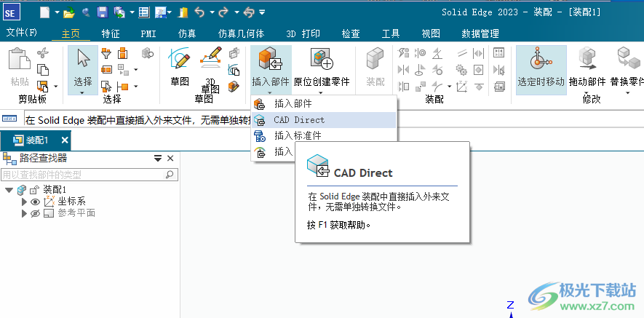The height and width of the screenshot is (318, 644).
Task: Click the save-all icon next to Save
Action: (119, 13)
